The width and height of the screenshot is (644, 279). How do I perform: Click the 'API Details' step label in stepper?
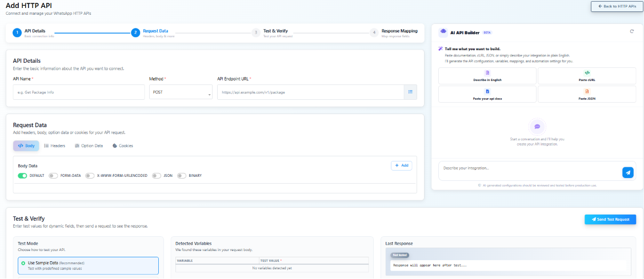click(x=35, y=31)
